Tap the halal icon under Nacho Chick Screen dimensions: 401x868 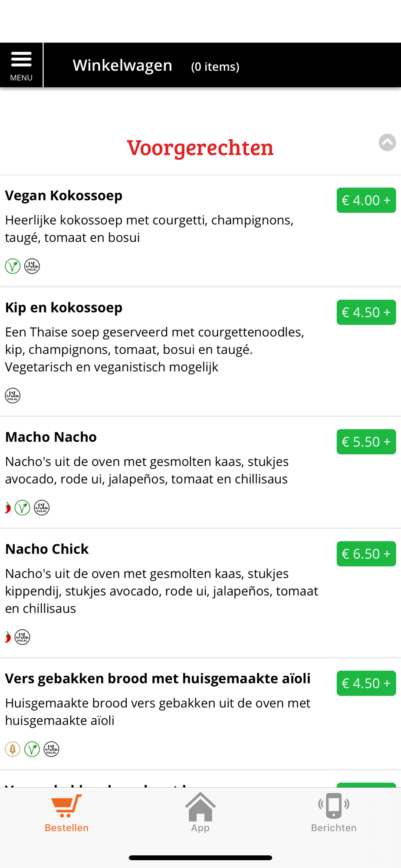tap(23, 637)
